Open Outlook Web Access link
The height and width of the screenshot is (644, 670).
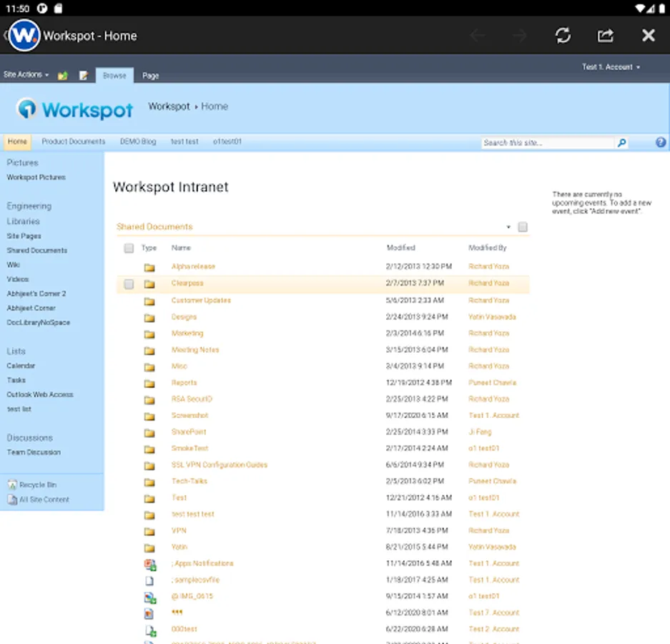click(x=40, y=394)
